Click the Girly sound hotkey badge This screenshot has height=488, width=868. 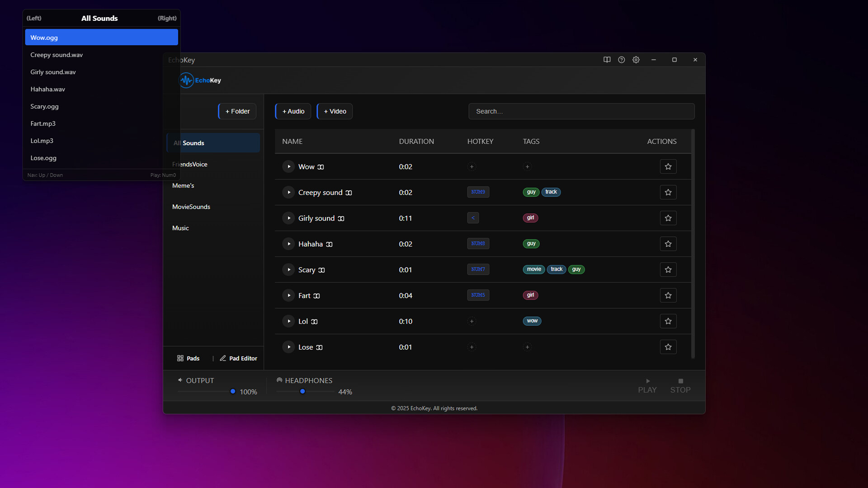473,218
